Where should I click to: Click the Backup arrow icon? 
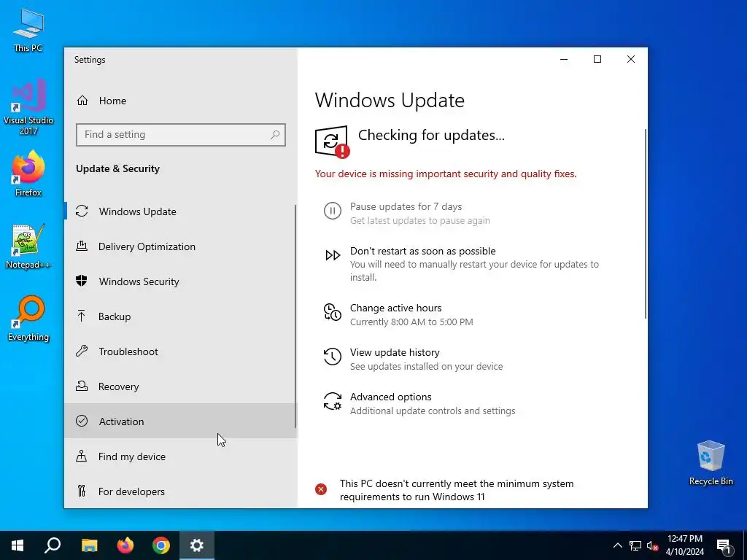82,316
